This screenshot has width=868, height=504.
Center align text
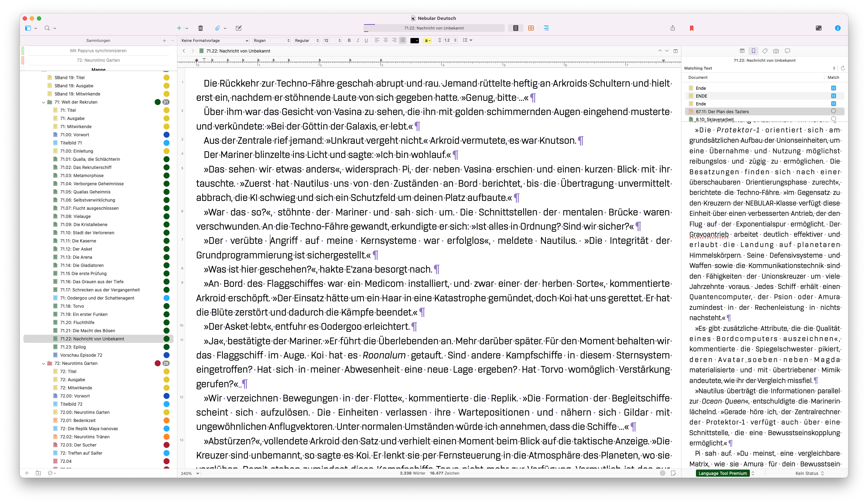[386, 40]
